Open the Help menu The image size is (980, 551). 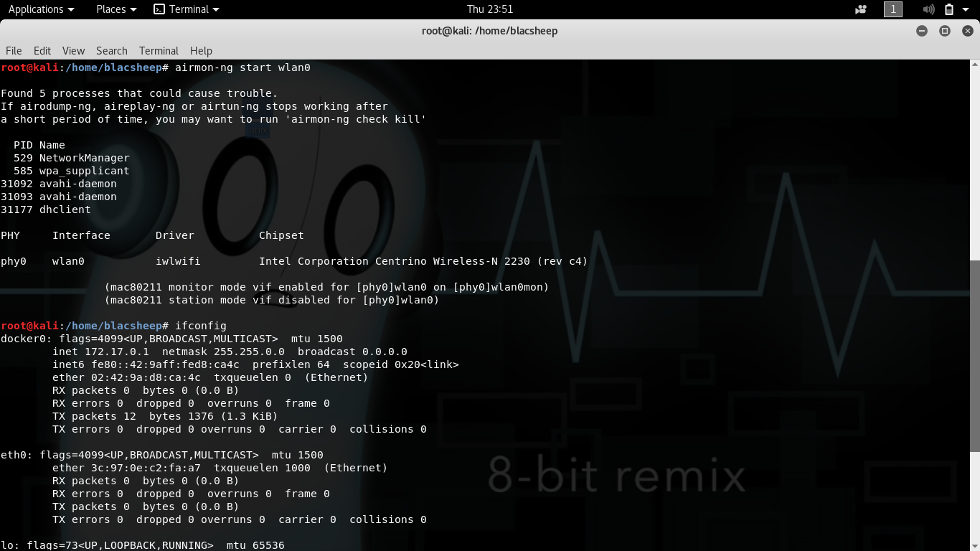(201, 51)
